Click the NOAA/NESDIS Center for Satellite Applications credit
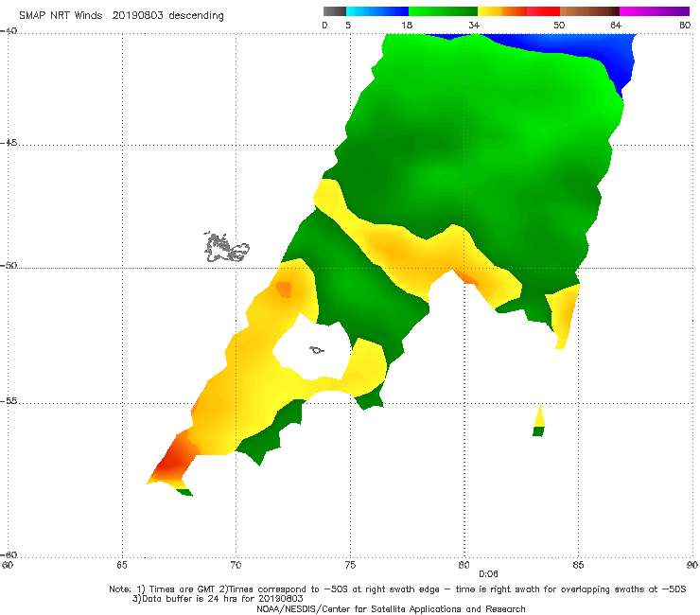 [x=391, y=609]
